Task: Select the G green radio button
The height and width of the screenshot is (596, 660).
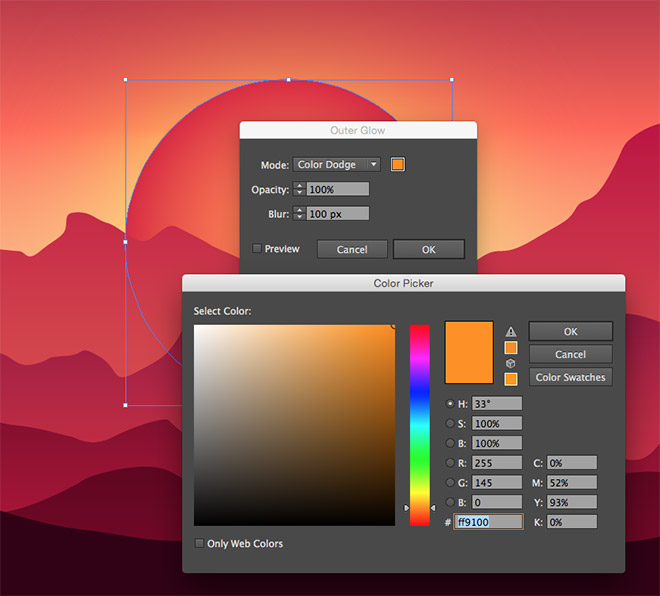Action: pos(450,482)
